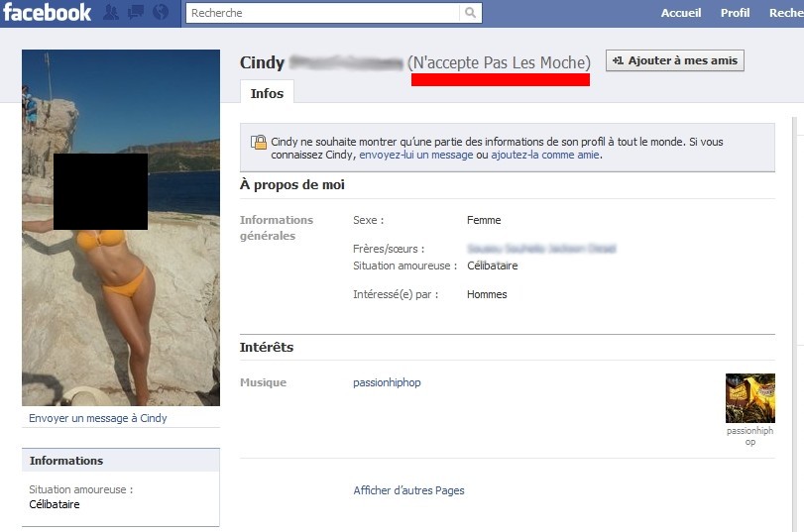Open Cindy's profile photo
The height and width of the screenshot is (532, 804).
(121, 228)
